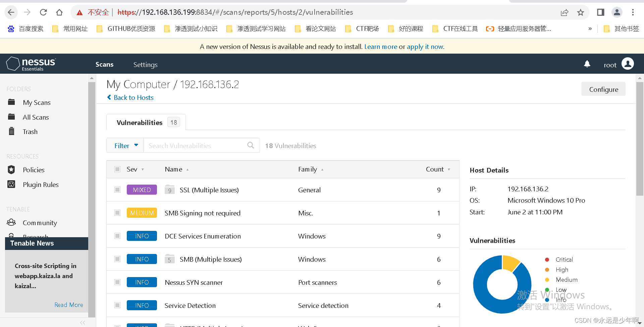Select the Vulnerabilities tab
The width and height of the screenshot is (644, 327).
click(x=146, y=122)
